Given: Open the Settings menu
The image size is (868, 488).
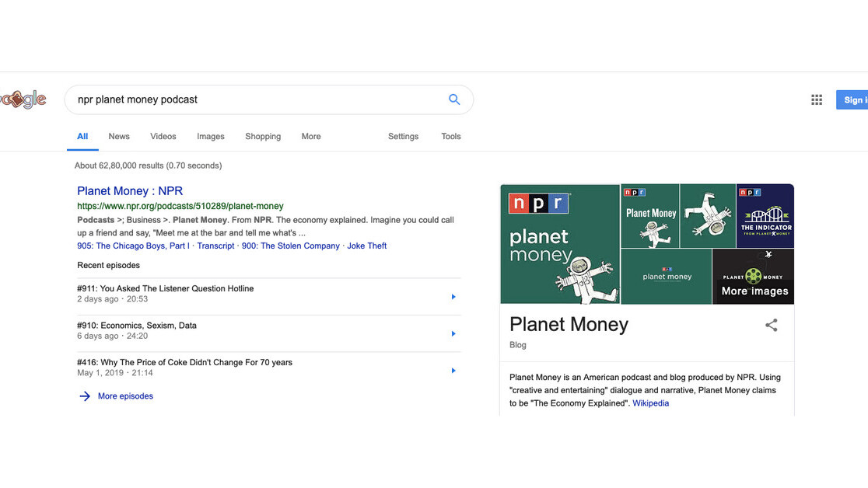Looking at the screenshot, I should [403, 136].
